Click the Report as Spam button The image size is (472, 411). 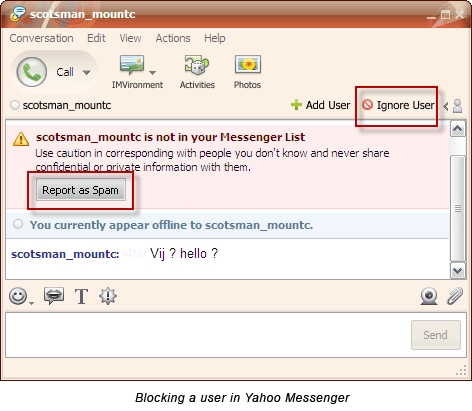click(81, 190)
